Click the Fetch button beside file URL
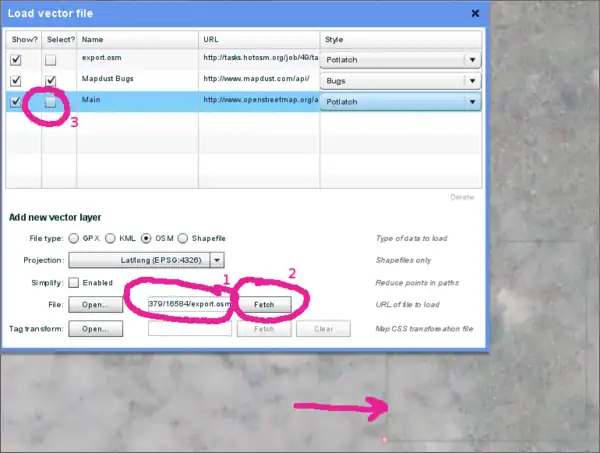 264,304
